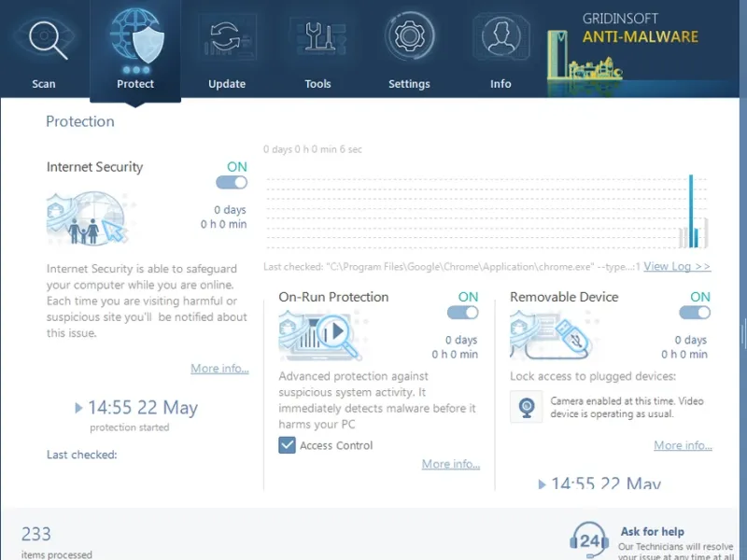Image resolution: width=747 pixels, height=560 pixels.
Task: Click the 14:55 22 May protection started time
Action: coord(143,408)
